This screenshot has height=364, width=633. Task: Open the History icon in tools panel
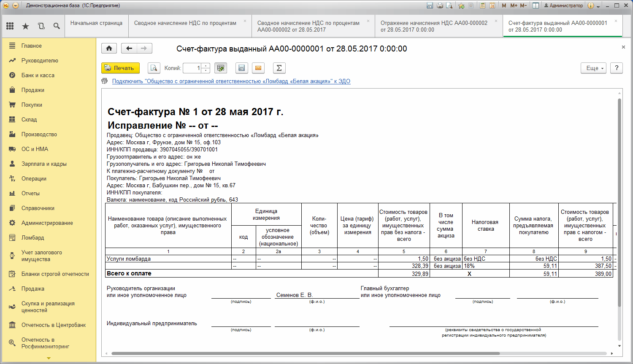(41, 26)
